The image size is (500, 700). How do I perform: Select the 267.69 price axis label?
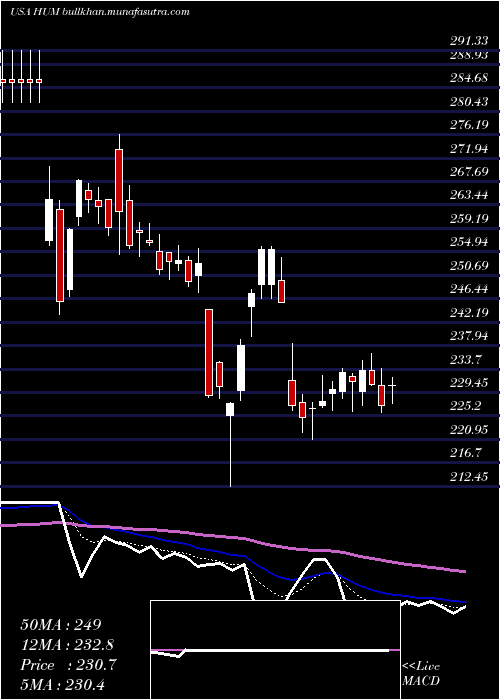(x=468, y=172)
